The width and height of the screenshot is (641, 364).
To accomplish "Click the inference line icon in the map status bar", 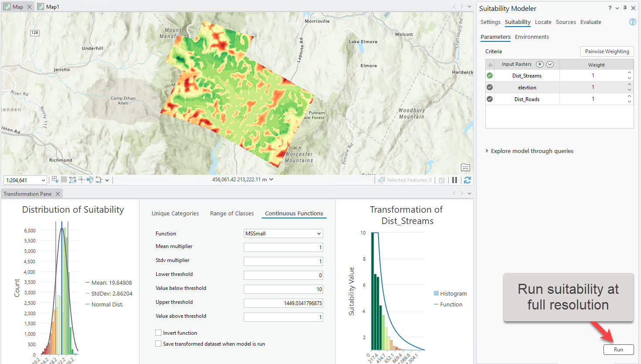I will click(x=82, y=180).
